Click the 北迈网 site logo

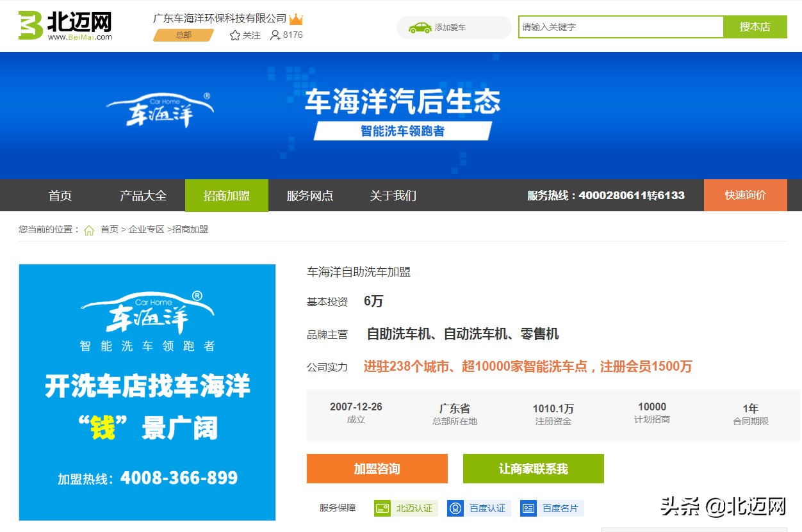[62, 24]
